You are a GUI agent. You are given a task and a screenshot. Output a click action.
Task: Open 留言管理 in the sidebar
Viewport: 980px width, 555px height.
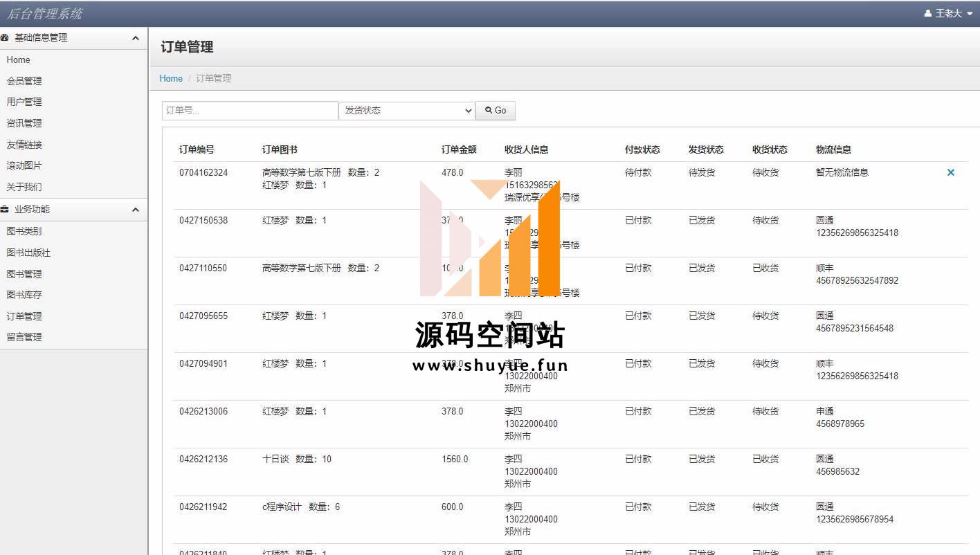[24, 337]
